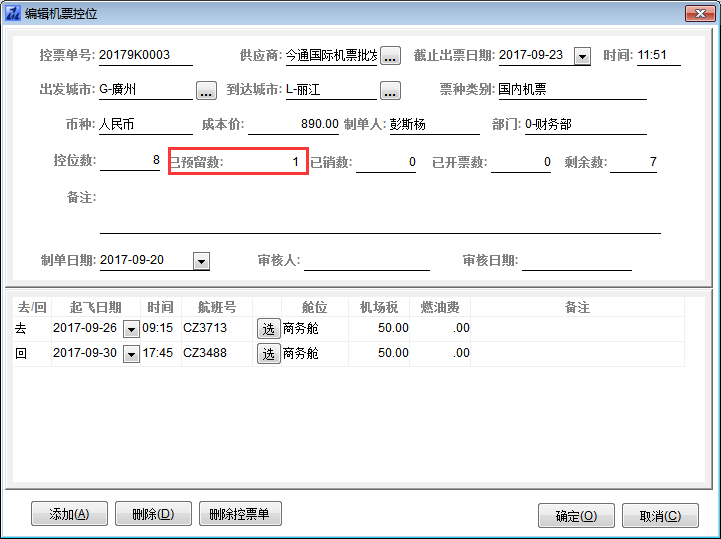Open arrival city lookup button for L-丽江

390,90
